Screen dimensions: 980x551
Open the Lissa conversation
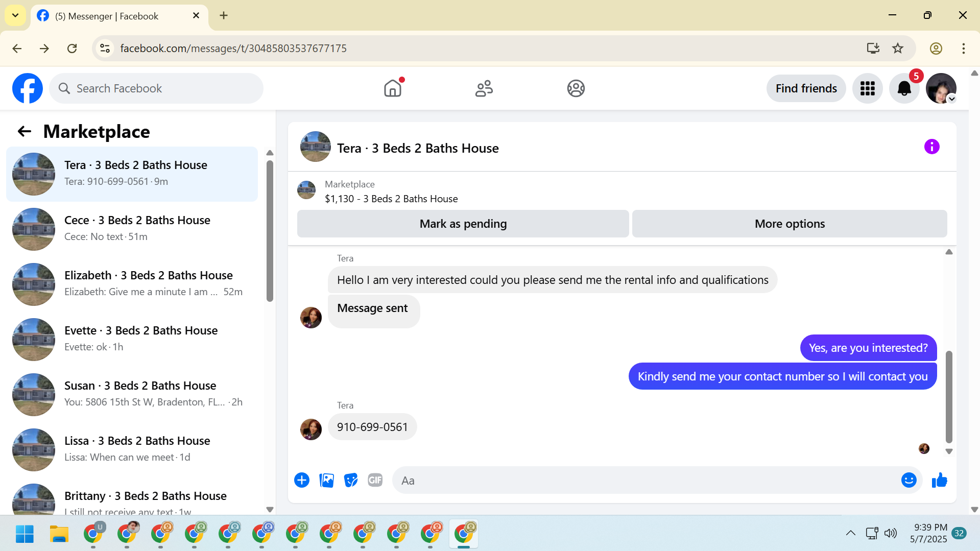(x=132, y=450)
